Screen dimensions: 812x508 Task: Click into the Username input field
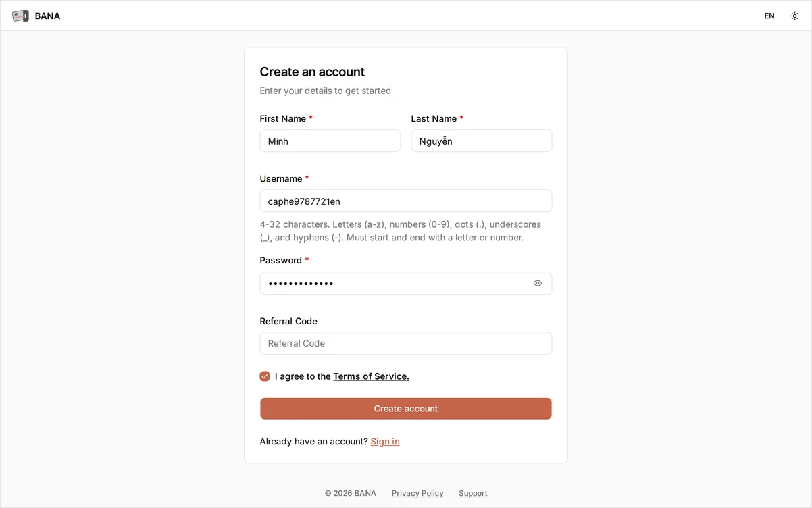(x=406, y=201)
